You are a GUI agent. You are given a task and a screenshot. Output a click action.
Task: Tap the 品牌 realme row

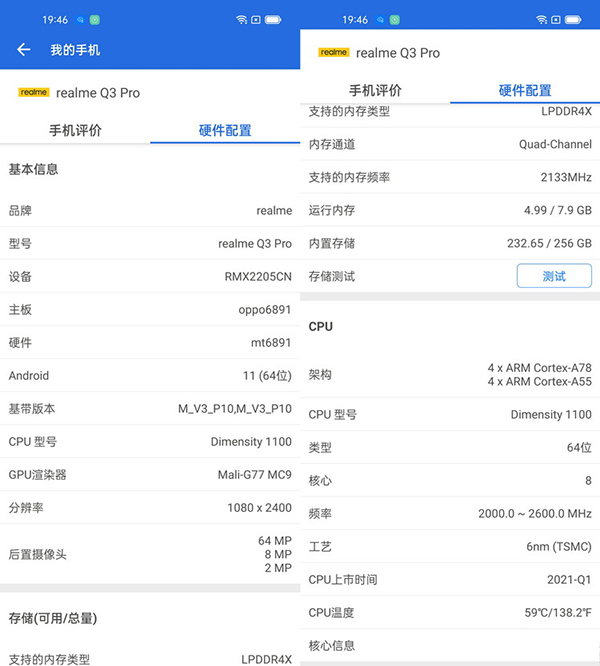(150, 210)
